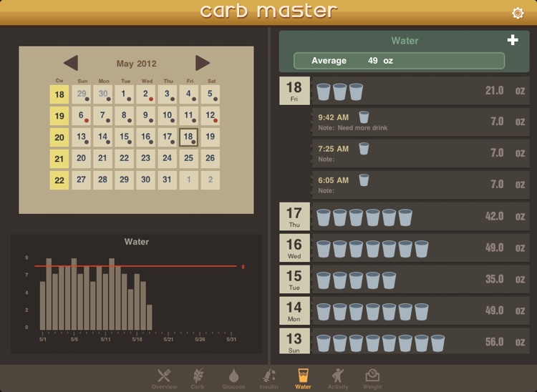Image resolution: width=537 pixels, height=392 pixels.
Task: Click the 5/16 label on chart axis
Action: [137, 339]
